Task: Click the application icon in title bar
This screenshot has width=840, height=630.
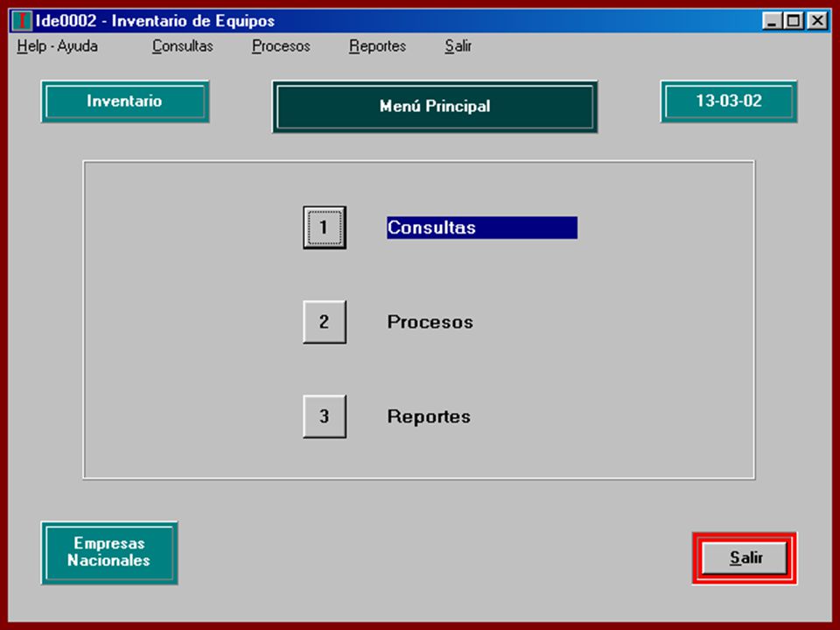Action: (x=22, y=21)
